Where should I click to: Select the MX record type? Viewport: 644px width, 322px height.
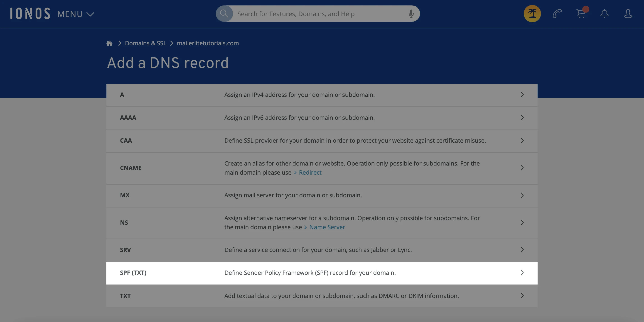(x=125, y=195)
